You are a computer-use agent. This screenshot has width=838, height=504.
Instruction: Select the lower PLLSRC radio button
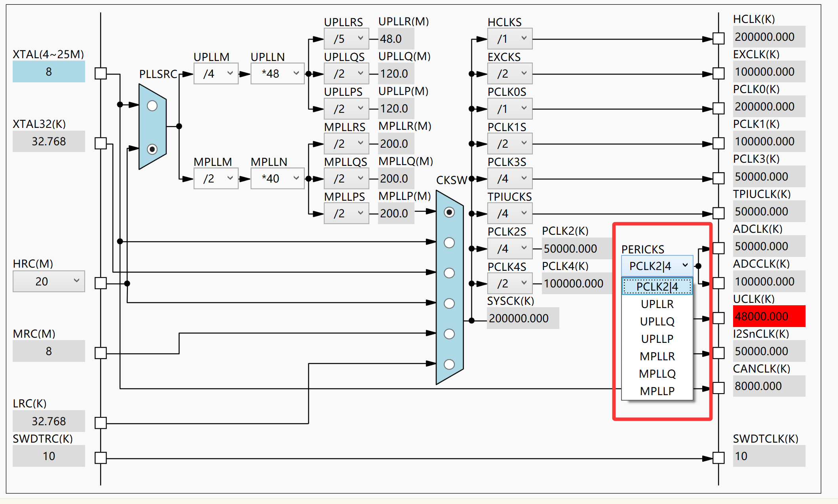point(152,149)
